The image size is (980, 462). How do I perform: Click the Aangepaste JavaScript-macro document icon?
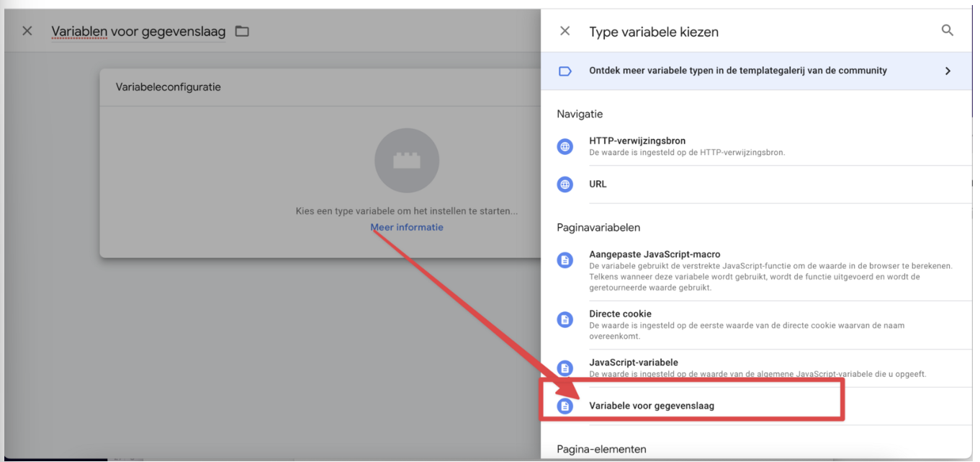tap(565, 260)
